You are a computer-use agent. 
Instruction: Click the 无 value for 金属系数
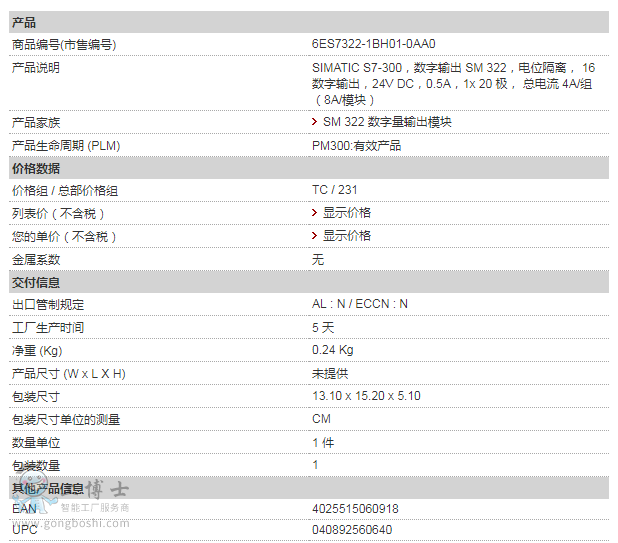click(x=318, y=259)
